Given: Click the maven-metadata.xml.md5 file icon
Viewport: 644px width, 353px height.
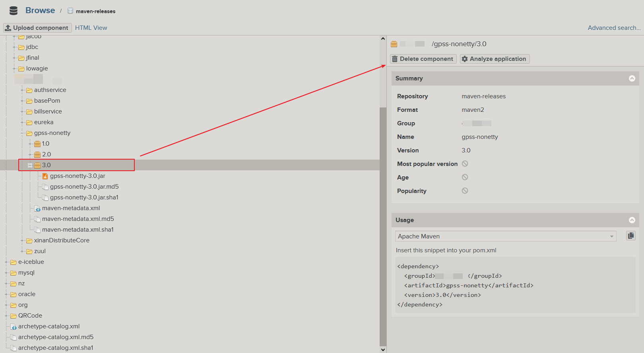Looking at the screenshot, I should pyautogui.click(x=37, y=219).
